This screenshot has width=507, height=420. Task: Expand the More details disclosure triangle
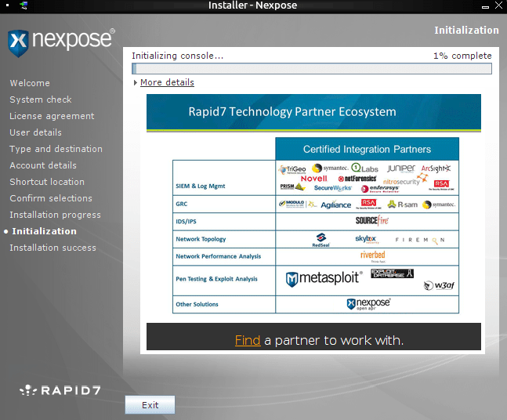(136, 83)
